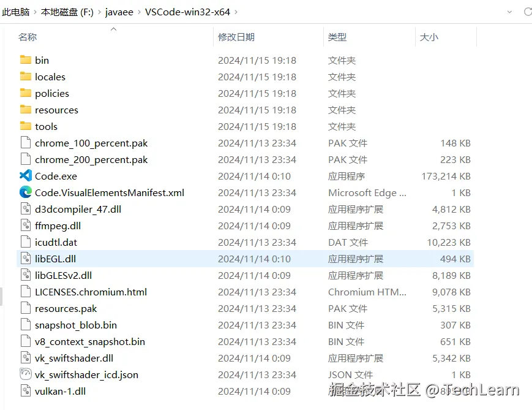532x410 pixels.
Task: Click the libEGL.dll file icon
Action: coord(26,259)
